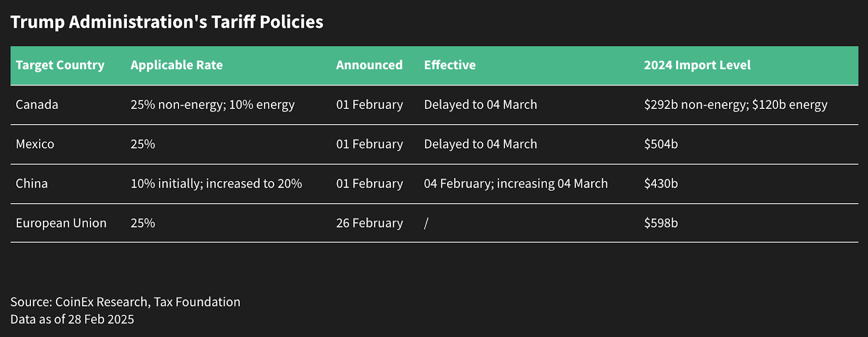The height and width of the screenshot is (337, 868).
Task: Click the $292b non-energy import cell
Action: pyautogui.click(x=735, y=105)
